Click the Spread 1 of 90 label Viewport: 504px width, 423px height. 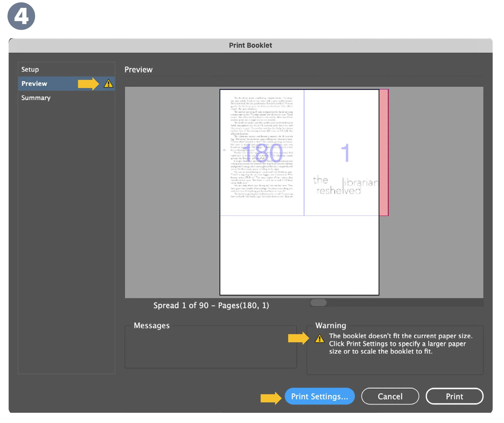(x=211, y=306)
